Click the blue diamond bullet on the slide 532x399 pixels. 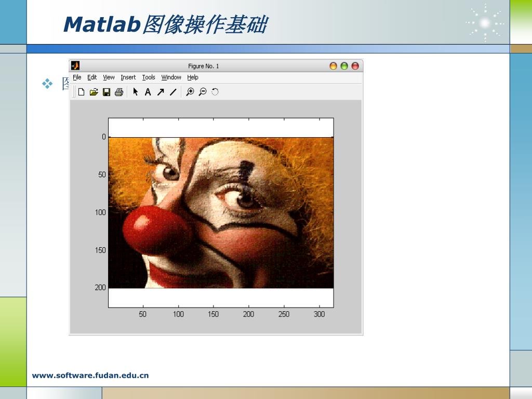pyautogui.click(x=47, y=84)
